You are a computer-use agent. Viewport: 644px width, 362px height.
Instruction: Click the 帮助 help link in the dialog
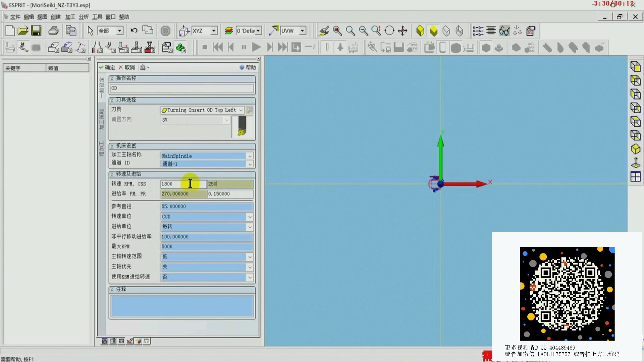[x=248, y=67]
